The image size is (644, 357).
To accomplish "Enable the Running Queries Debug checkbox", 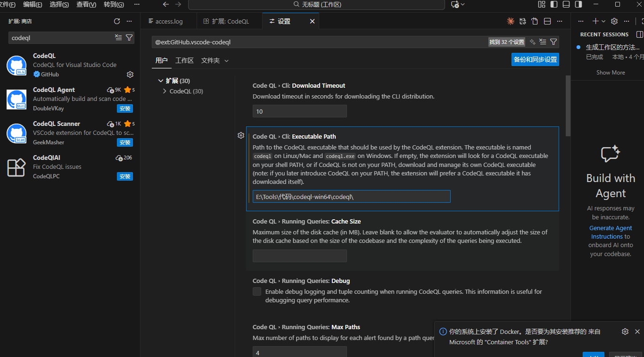I will (x=257, y=291).
